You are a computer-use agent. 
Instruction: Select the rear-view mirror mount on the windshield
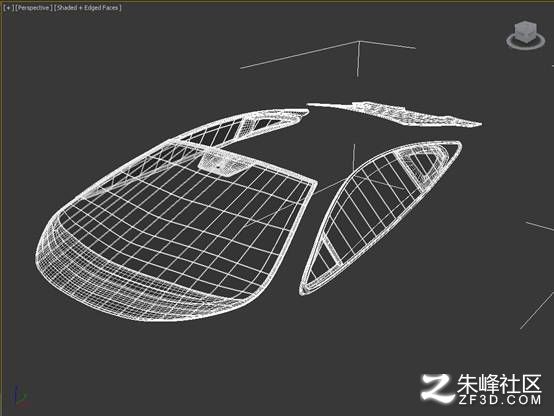point(223,164)
